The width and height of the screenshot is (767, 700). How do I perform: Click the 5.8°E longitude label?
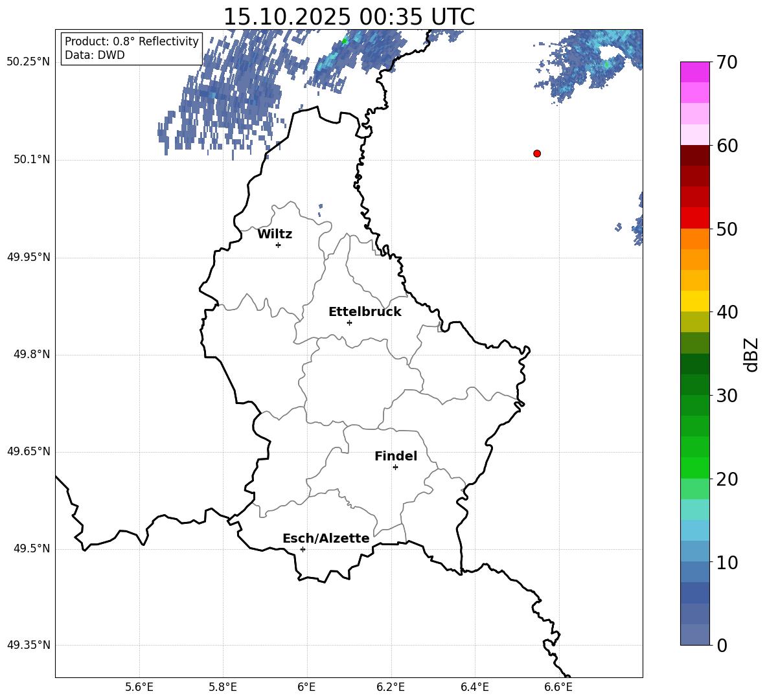[x=223, y=688]
